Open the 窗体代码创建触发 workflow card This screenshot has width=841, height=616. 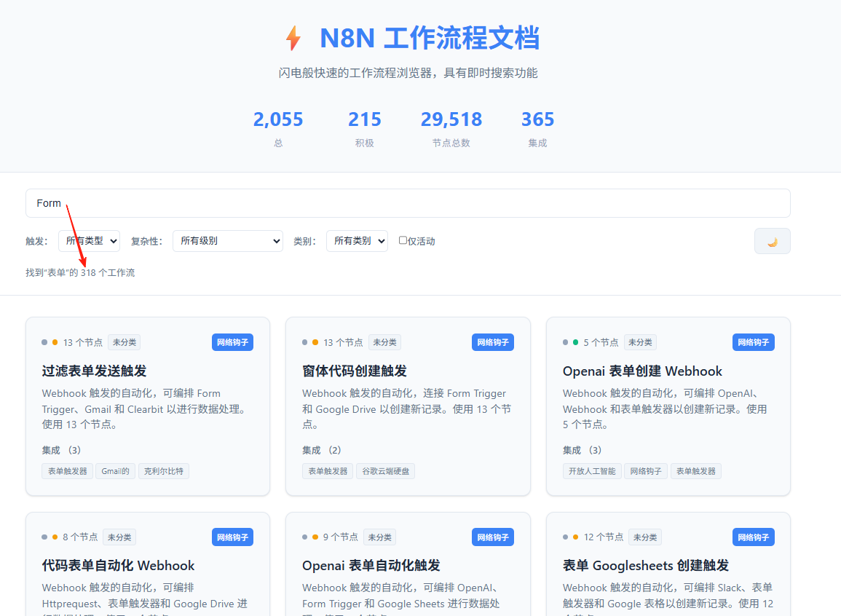pyautogui.click(x=408, y=406)
